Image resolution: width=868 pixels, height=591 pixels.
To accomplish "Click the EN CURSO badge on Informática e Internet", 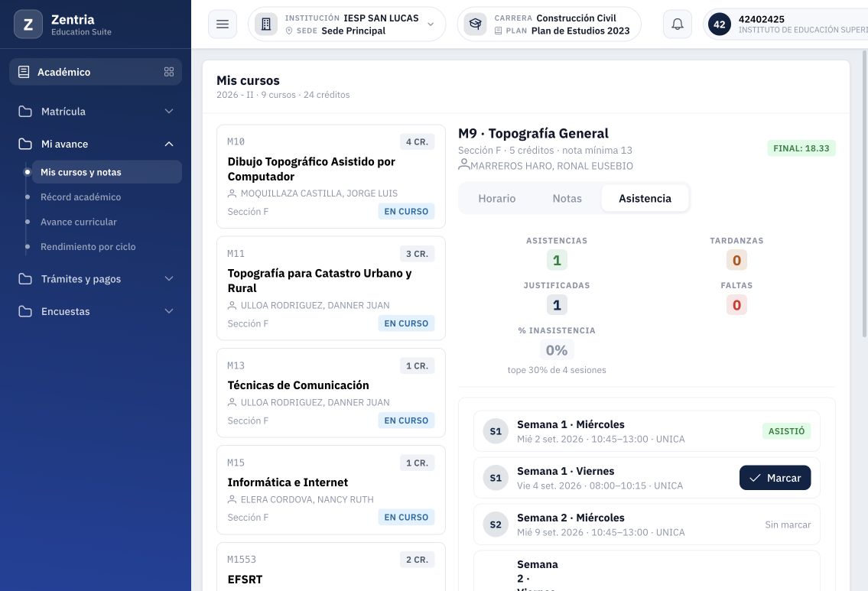I will 406,518.
